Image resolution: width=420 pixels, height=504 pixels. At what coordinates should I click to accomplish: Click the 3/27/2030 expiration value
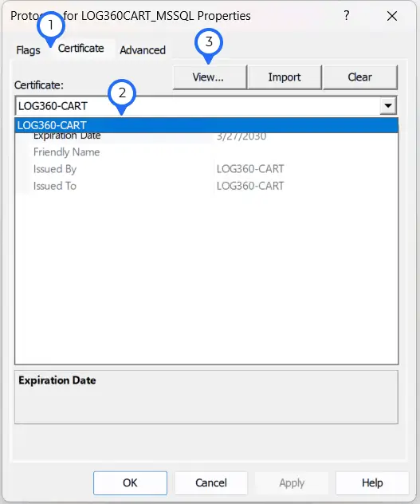(x=241, y=136)
